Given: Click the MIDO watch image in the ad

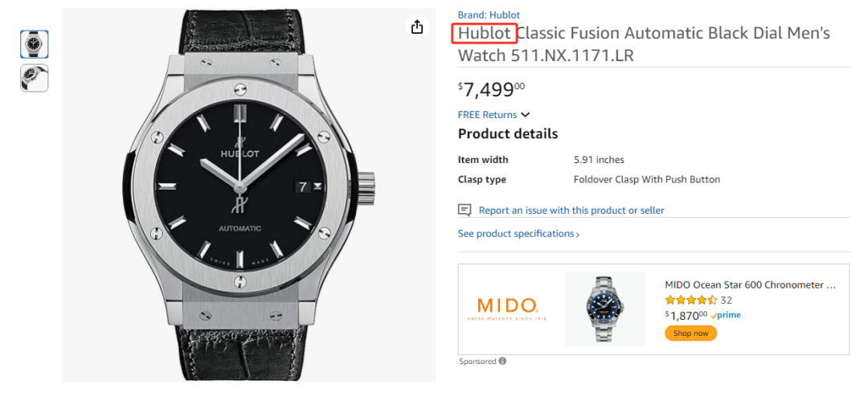Looking at the screenshot, I should coord(605,309).
